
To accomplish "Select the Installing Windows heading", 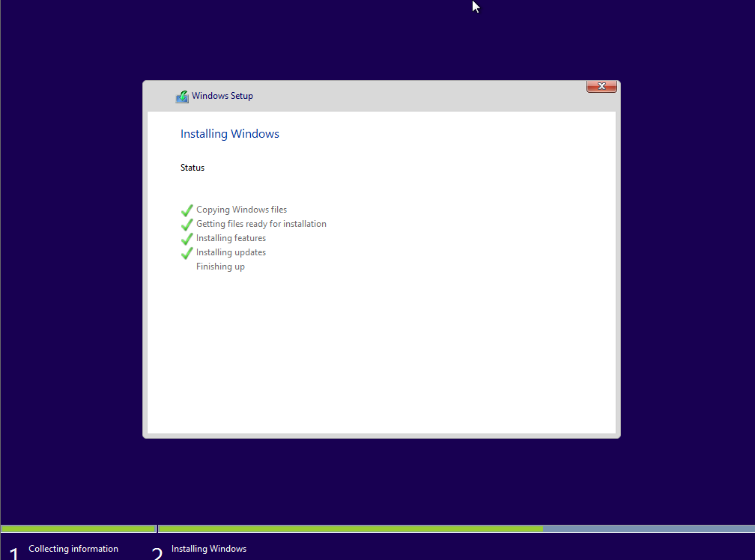I will point(230,134).
